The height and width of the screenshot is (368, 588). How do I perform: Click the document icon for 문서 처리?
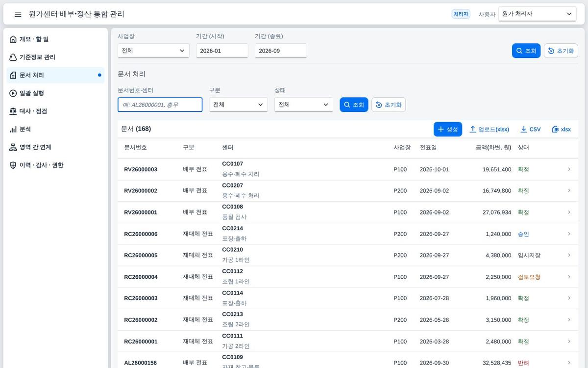click(13, 75)
